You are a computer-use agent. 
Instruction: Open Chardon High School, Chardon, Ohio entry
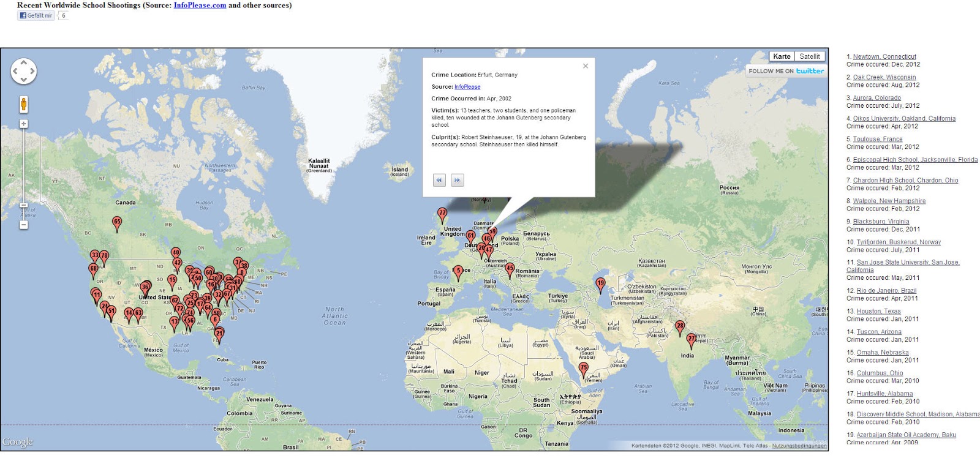click(x=905, y=181)
